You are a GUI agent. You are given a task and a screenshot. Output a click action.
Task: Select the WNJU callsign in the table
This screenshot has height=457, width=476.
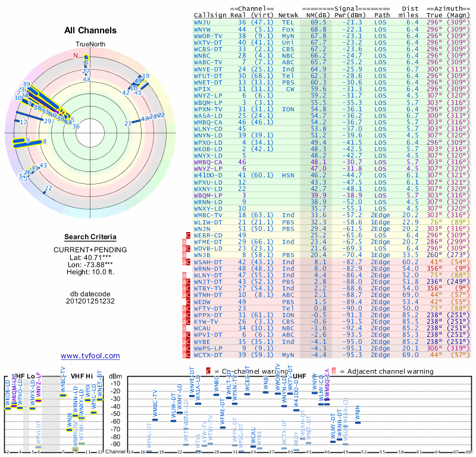202,22
